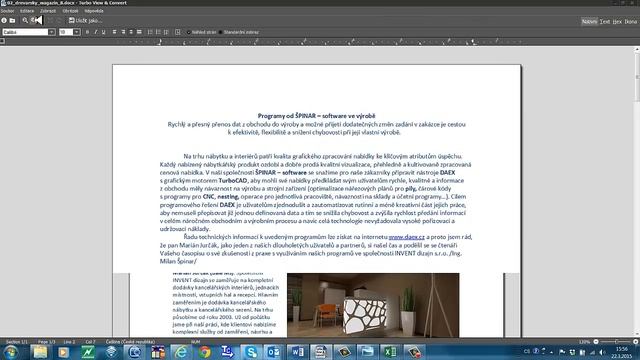Click the zoom slider in status bar
640x360 pixels.
click(x=616, y=342)
